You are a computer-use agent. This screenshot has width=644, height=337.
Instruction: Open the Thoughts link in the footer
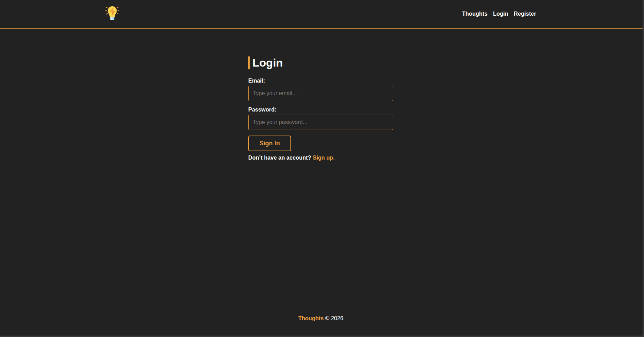(311, 319)
